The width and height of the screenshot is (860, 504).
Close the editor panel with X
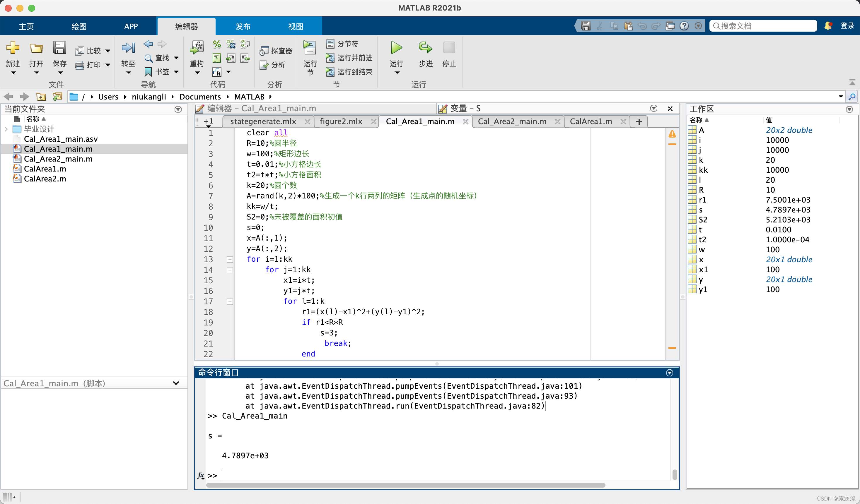coord(670,109)
